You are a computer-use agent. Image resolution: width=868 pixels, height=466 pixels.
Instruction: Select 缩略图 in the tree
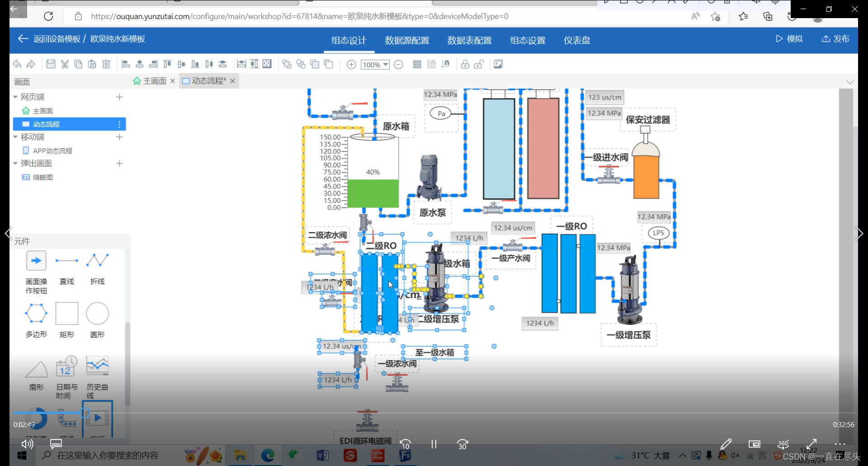[x=43, y=177]
